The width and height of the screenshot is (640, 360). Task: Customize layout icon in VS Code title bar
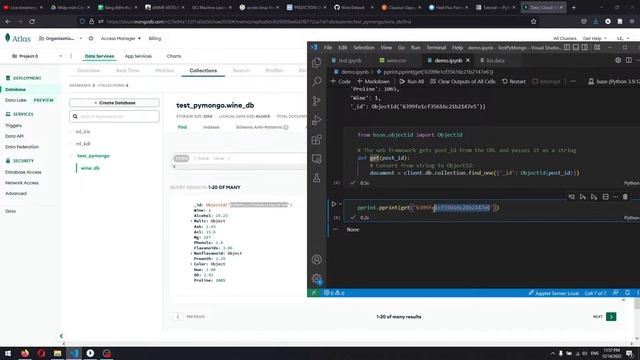click(x=597, y=48)
